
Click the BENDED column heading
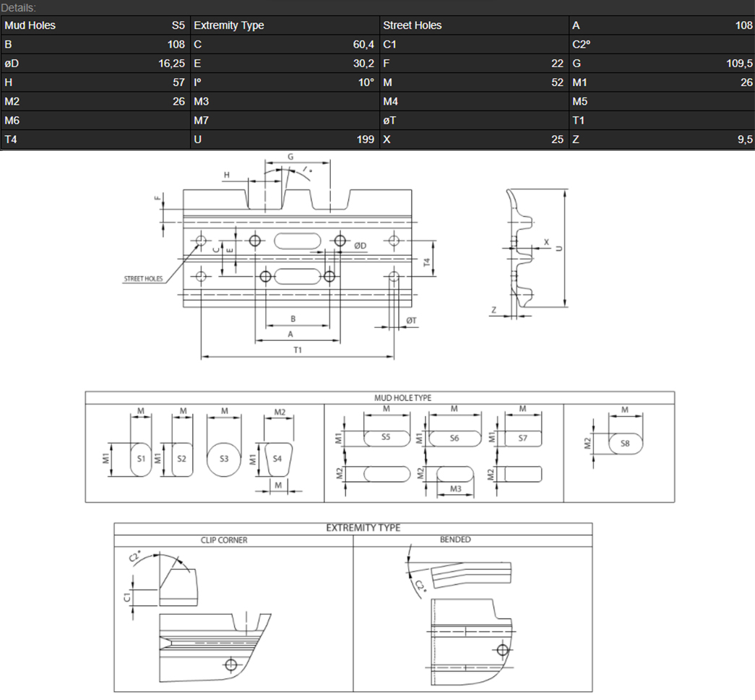click(x=455, y=540)
